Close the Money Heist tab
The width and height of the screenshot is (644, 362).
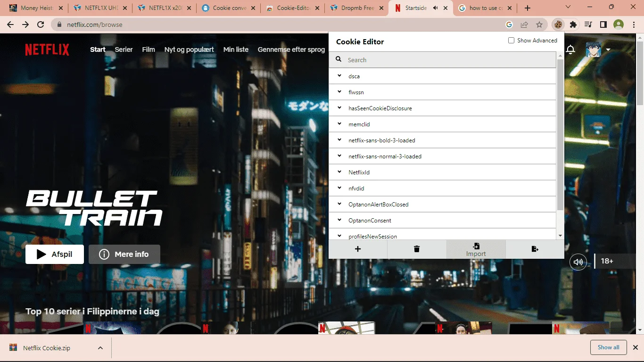click(61, 8)
